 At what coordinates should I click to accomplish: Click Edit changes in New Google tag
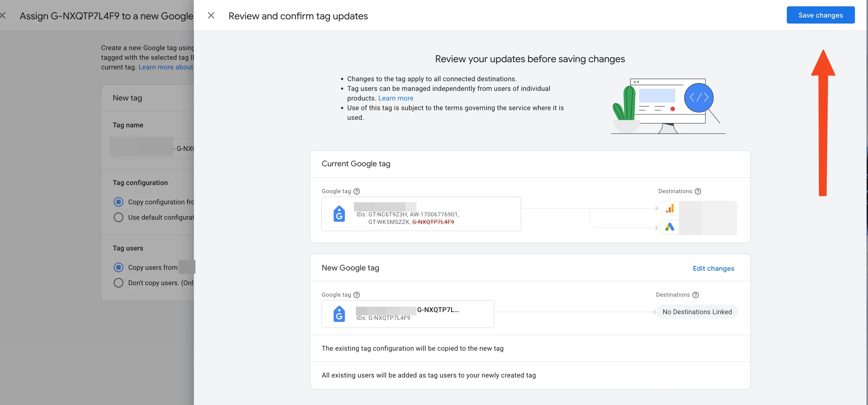coord(713,268)
